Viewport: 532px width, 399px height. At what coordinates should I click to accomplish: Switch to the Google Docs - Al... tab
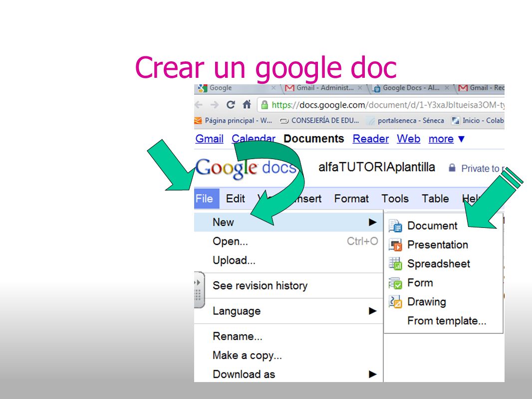point(411,88)
